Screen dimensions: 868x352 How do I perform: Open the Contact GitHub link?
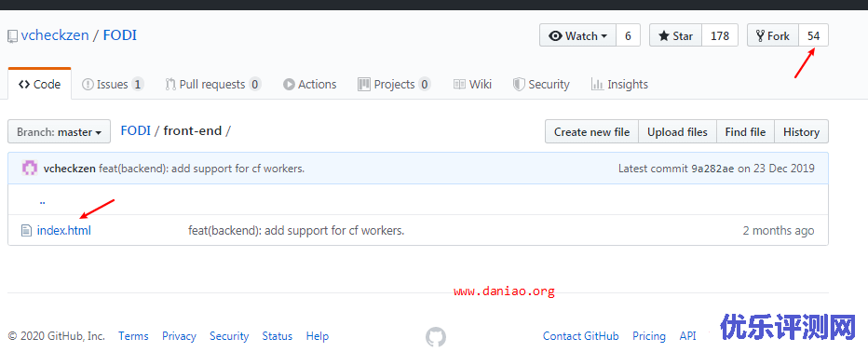tap(581, 336)
